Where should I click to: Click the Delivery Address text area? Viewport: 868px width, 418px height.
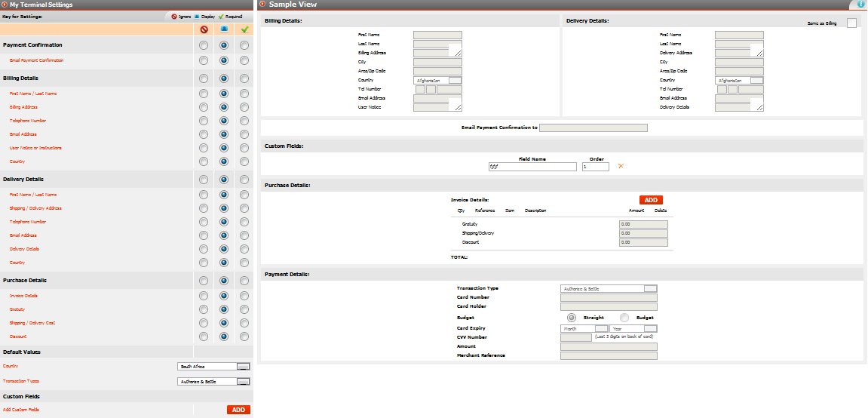[x=739, y=53]
